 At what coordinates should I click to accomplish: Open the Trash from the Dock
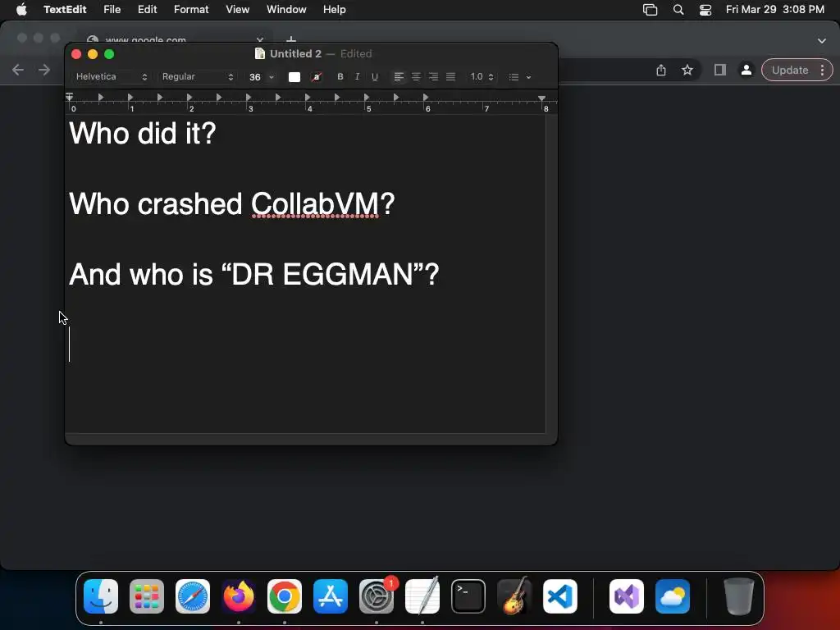pos(739,596)
